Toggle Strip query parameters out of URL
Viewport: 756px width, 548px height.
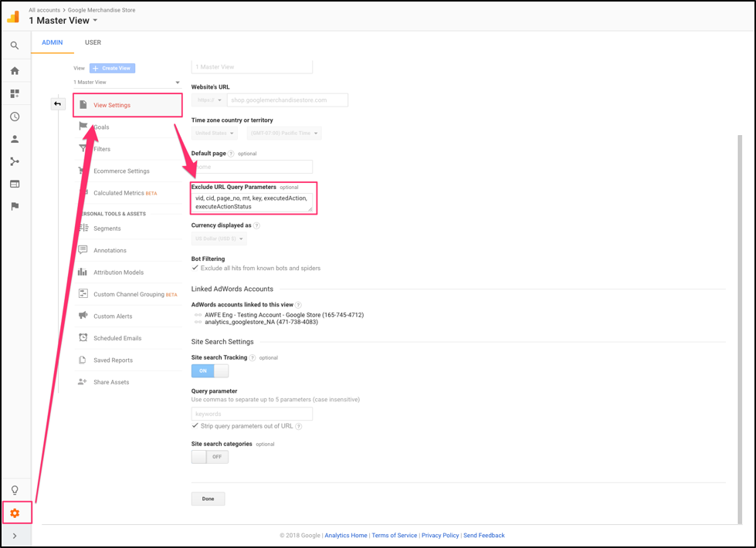[x=195, y=425]
